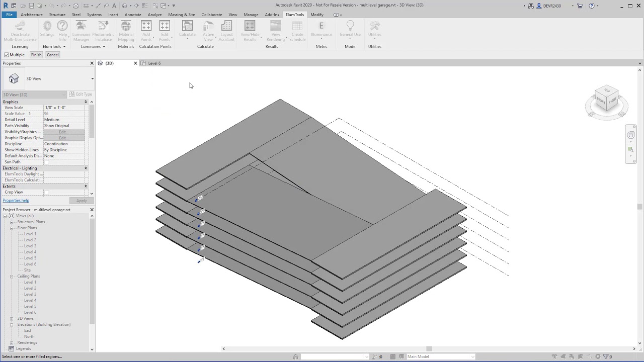This screenshot has width=644, height=362.
Task: Click Create Schedule tool
Action: [297, 31]
